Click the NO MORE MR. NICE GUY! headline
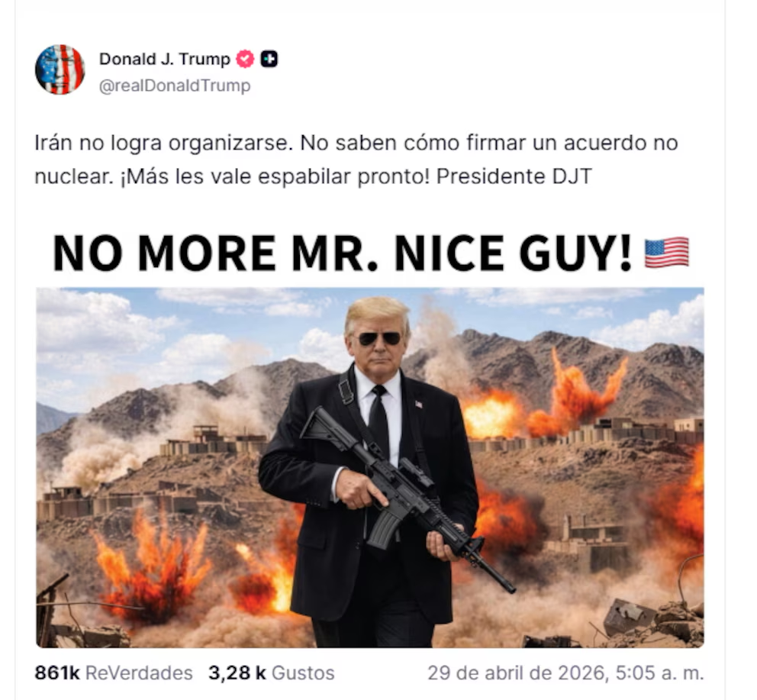The width and height of the screenshot is (757, 700). 343,253
